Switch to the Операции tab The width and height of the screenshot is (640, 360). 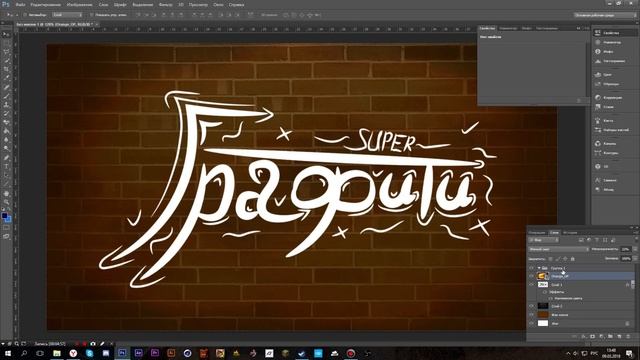[537, 233]
